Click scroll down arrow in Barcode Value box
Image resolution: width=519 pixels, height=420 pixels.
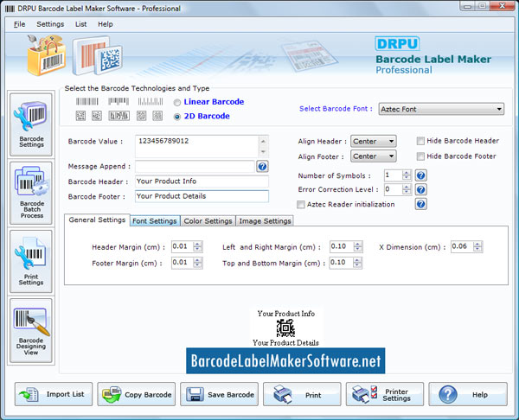(x=263, y=152)
